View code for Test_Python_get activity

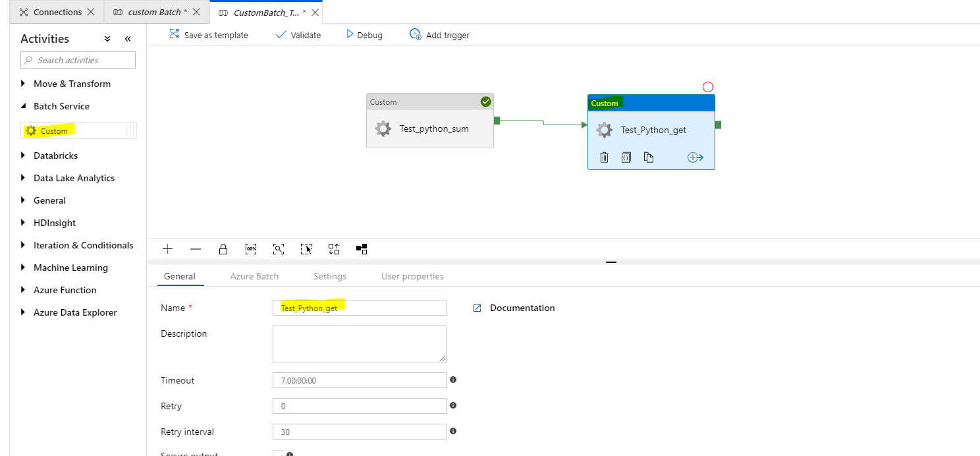point(626,157)
